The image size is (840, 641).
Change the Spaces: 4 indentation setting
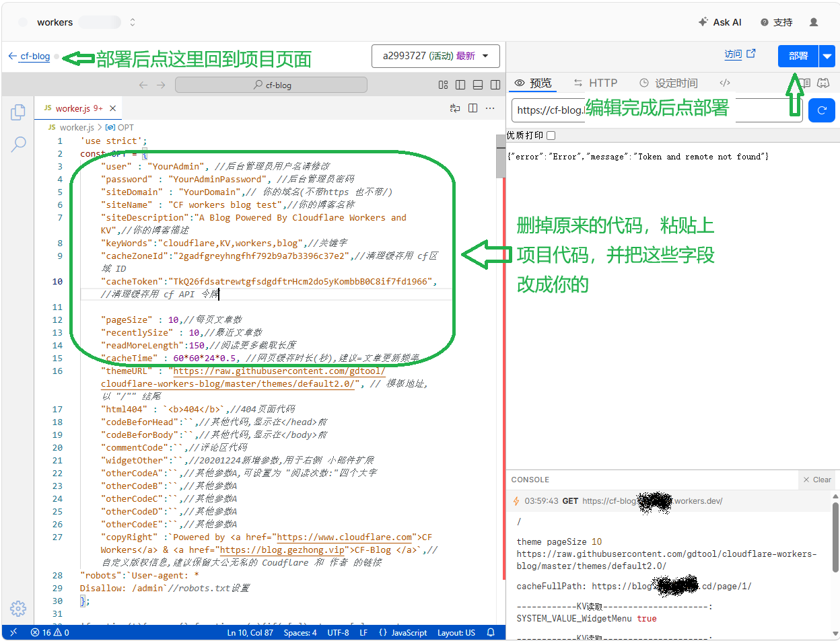(300, 632)
